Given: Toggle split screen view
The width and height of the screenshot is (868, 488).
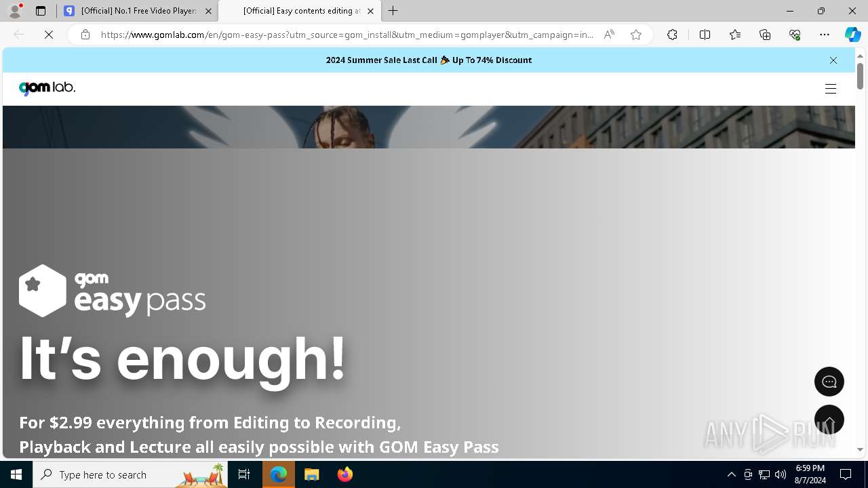Looking at the screenshot, I should (x=705, y=35).
